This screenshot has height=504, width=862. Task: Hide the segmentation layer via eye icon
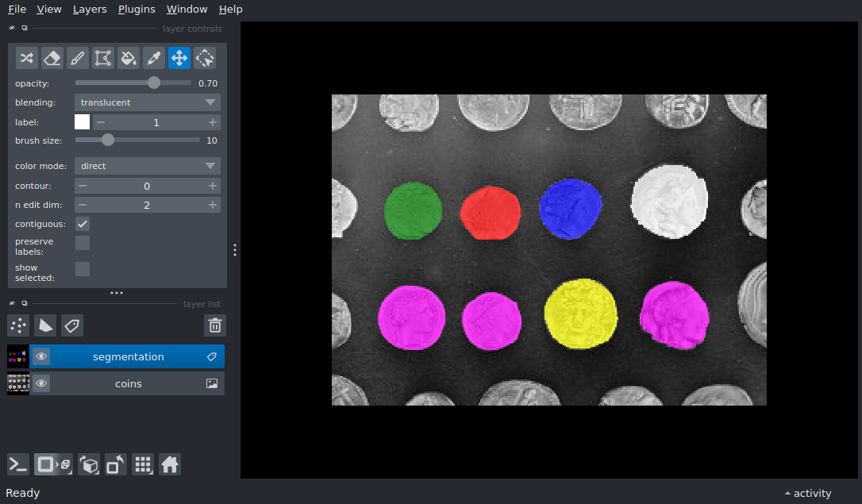tap(41, 356)
